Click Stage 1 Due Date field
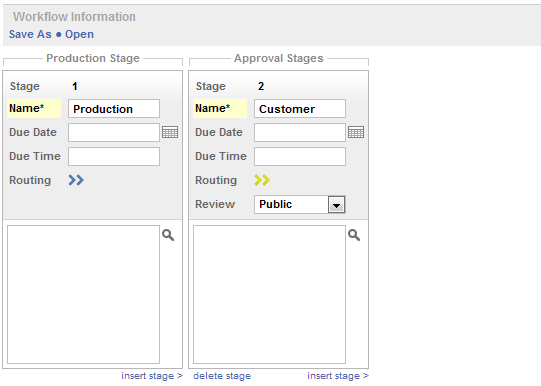 click(114, 132)
